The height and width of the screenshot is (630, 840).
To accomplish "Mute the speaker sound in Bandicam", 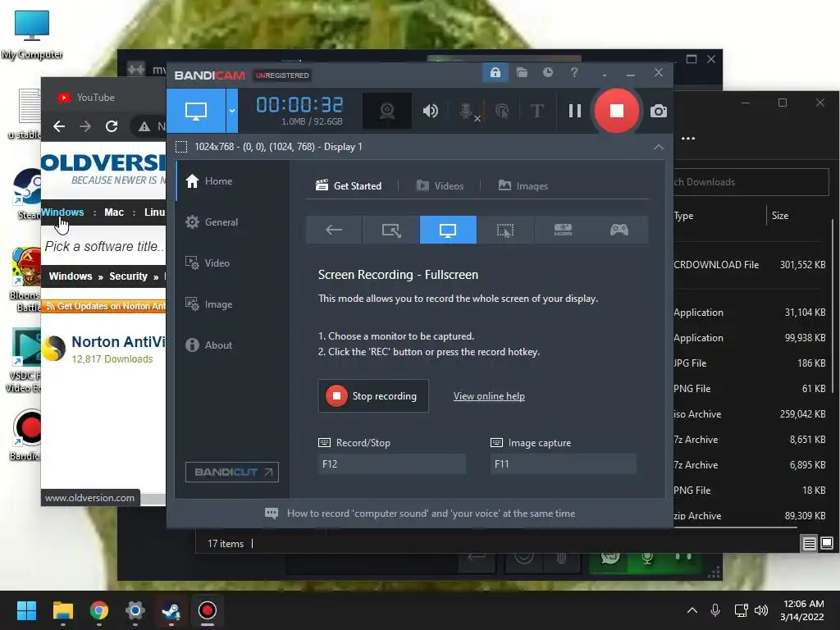I will point(430,111).
